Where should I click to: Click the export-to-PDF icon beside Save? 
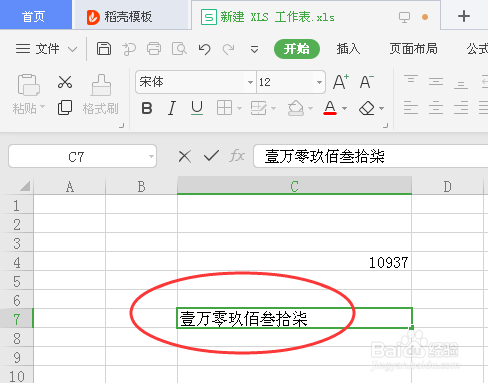pyautogui.click(x=129, y=49)
